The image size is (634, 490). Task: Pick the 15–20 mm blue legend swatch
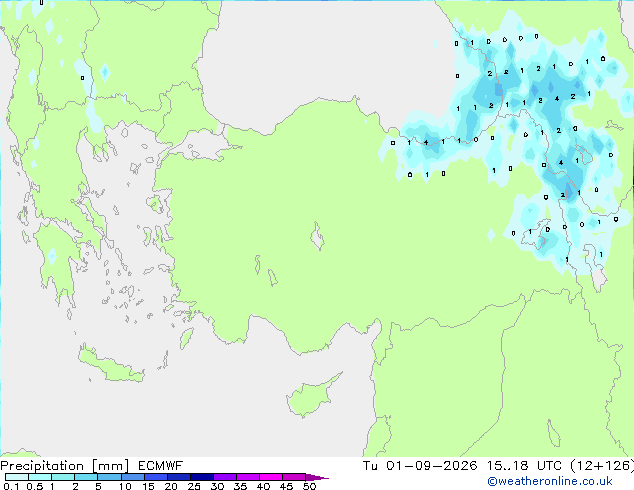coord(156,477)
